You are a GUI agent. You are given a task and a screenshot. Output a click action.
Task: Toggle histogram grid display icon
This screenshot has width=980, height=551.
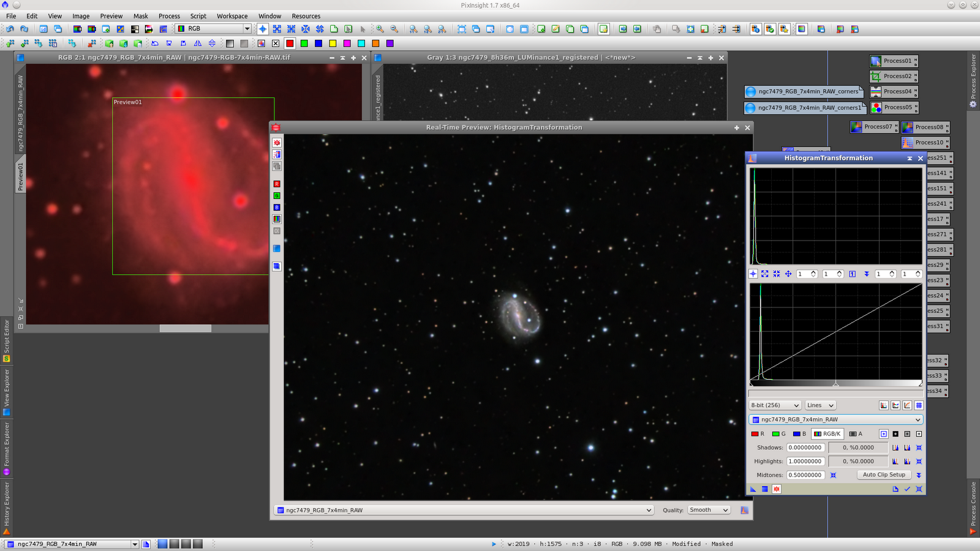pyautogui.click(x=919, y=405)
